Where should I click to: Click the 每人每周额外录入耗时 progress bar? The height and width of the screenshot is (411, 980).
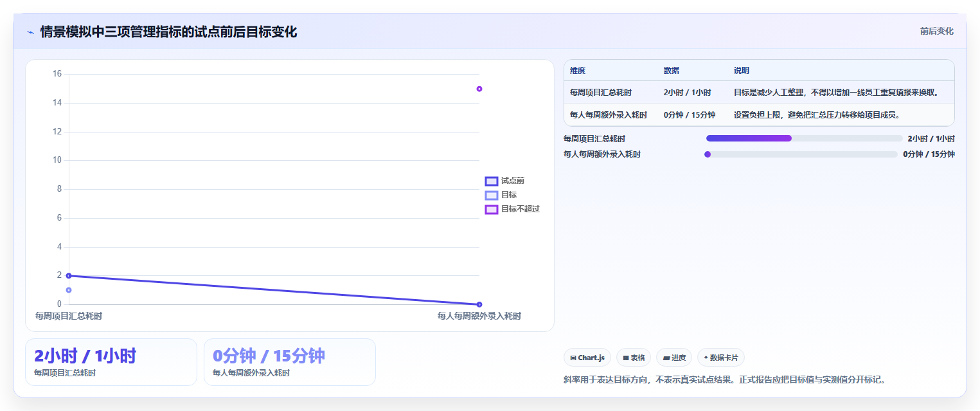pyautogui.click(x=801, y=154)
